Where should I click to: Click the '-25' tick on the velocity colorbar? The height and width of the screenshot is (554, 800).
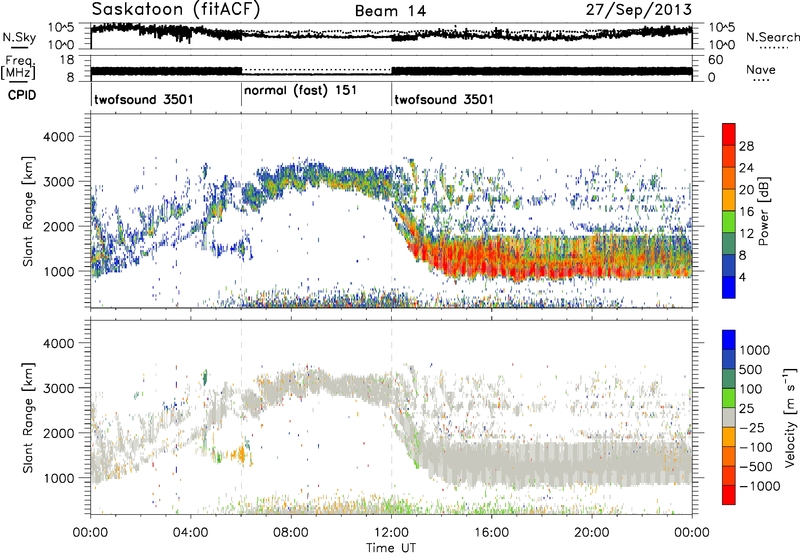[x=751, y=427]
